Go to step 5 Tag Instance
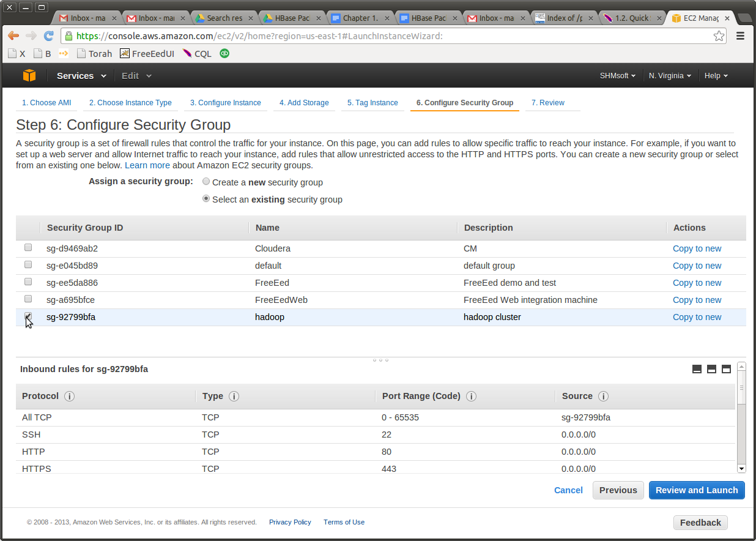The width and height of the screenshot is (756, 541). coord(372,103)
